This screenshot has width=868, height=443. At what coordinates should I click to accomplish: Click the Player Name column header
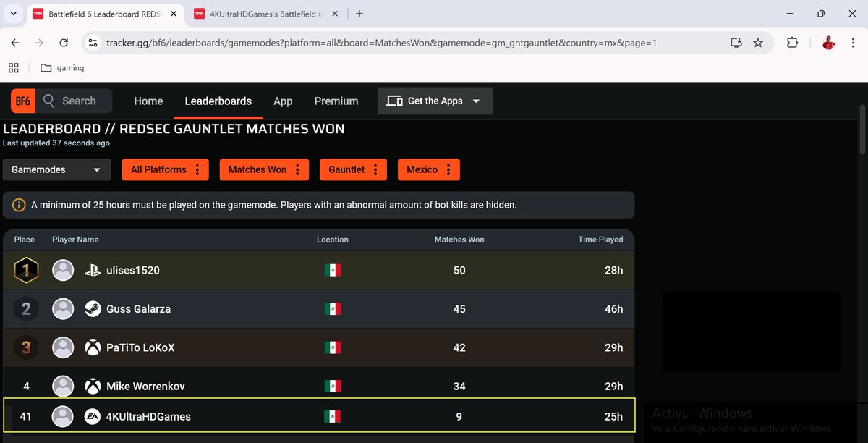pos(75,240)
